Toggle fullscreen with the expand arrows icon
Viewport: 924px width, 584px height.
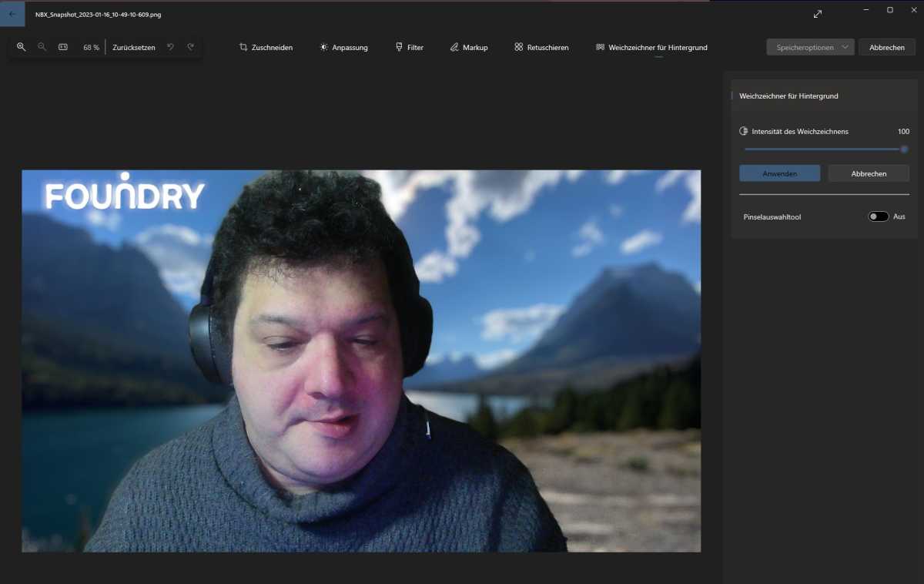[x=817, y=14]
